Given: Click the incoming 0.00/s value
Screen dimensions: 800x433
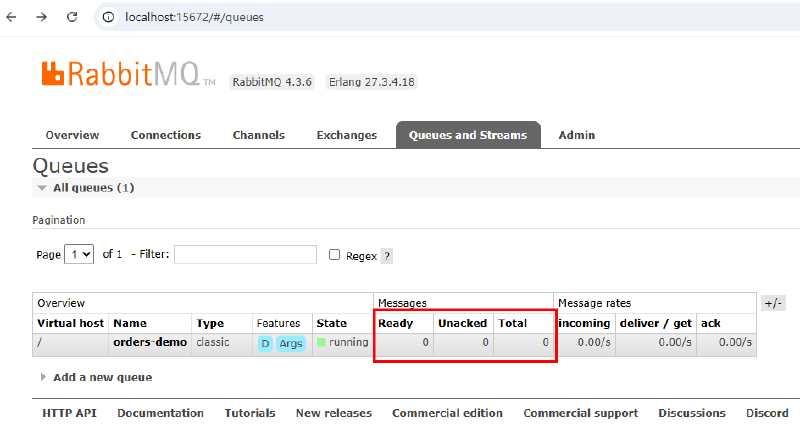Looking at the screenshot, I should [x=594, y=342].
